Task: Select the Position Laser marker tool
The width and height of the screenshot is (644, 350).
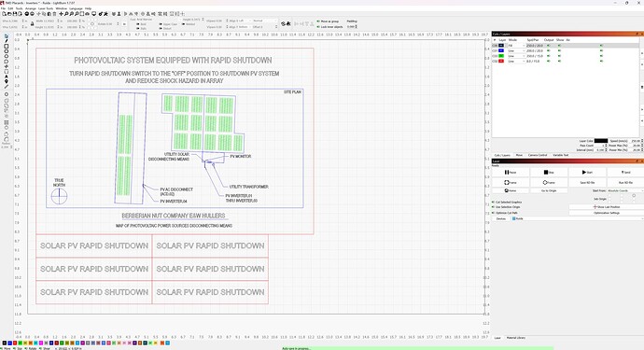Action: [7, 81]
